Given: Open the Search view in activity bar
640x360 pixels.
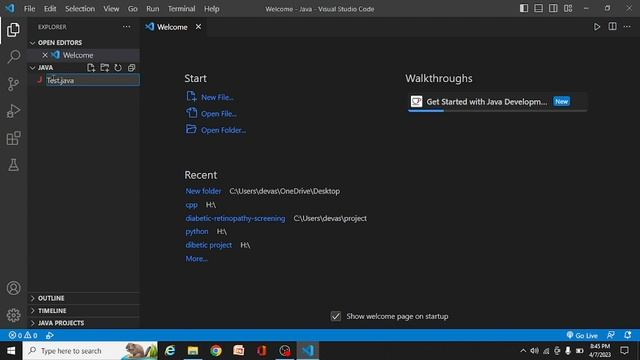Looking at the screenshot, I should click(x=13, y=56).
